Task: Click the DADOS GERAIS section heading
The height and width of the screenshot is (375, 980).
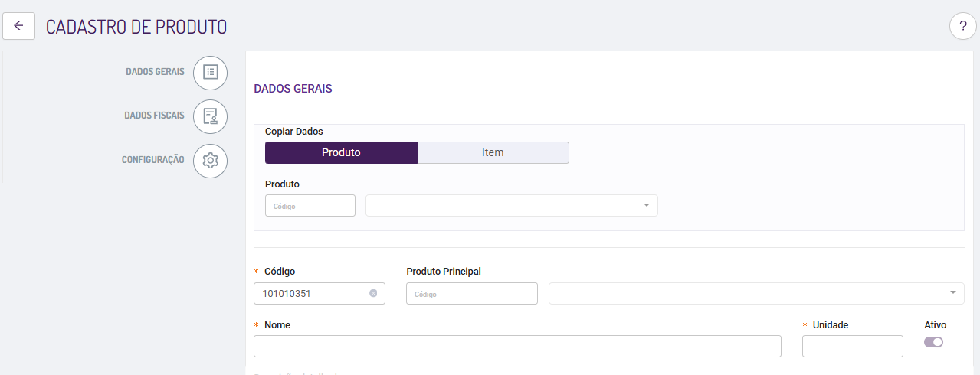Action: [x=293, y=89]
